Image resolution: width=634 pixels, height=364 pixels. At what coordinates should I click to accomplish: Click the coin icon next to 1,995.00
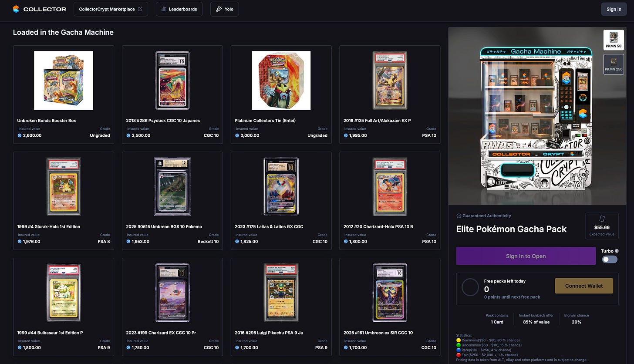click(346, 135)
